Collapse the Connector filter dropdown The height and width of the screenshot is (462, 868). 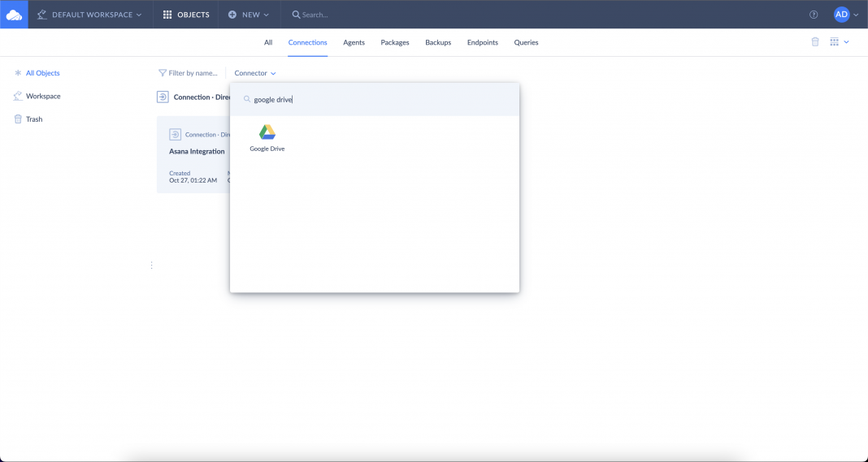tap(255, 73)
